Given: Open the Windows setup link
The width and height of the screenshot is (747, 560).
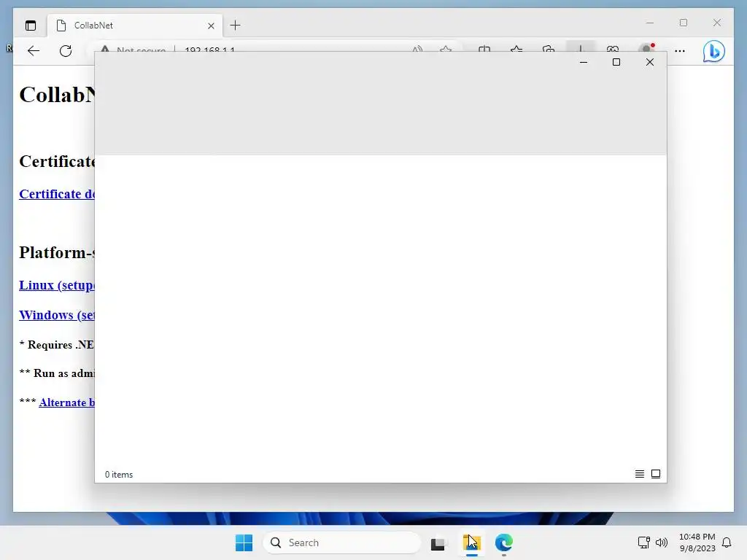Looking at the screenshot, I should point(57,315).
